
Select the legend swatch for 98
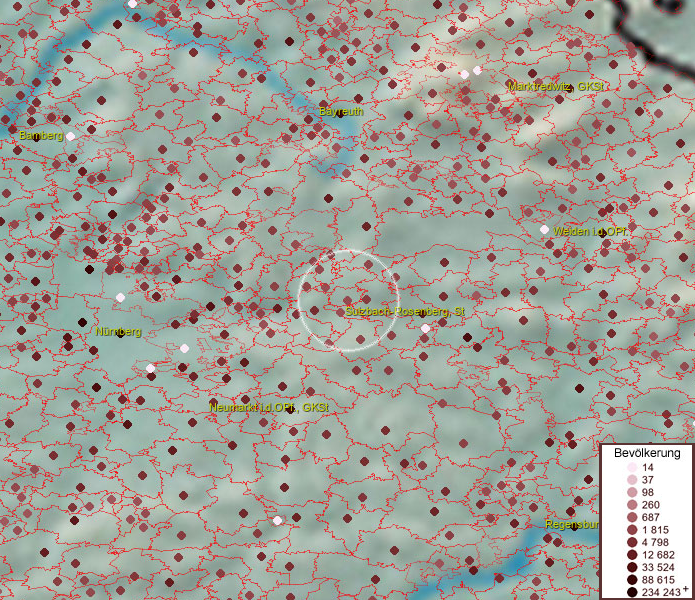click(632, 492)
